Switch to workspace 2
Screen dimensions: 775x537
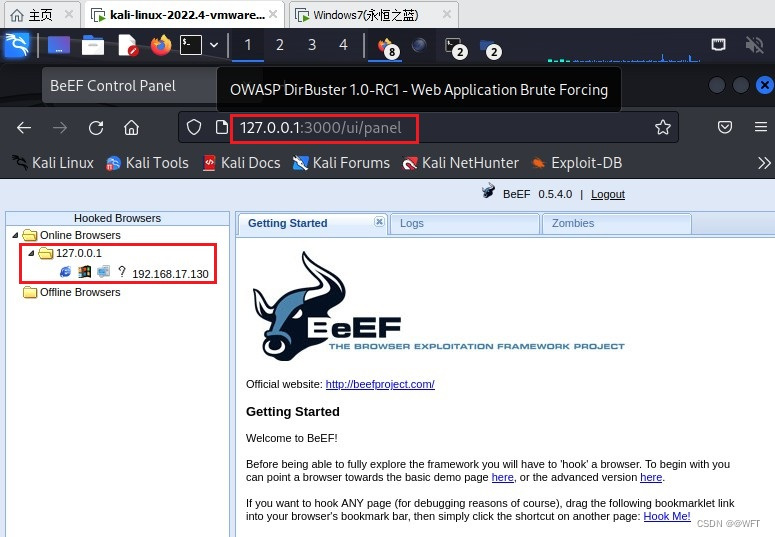click(280, 45)
